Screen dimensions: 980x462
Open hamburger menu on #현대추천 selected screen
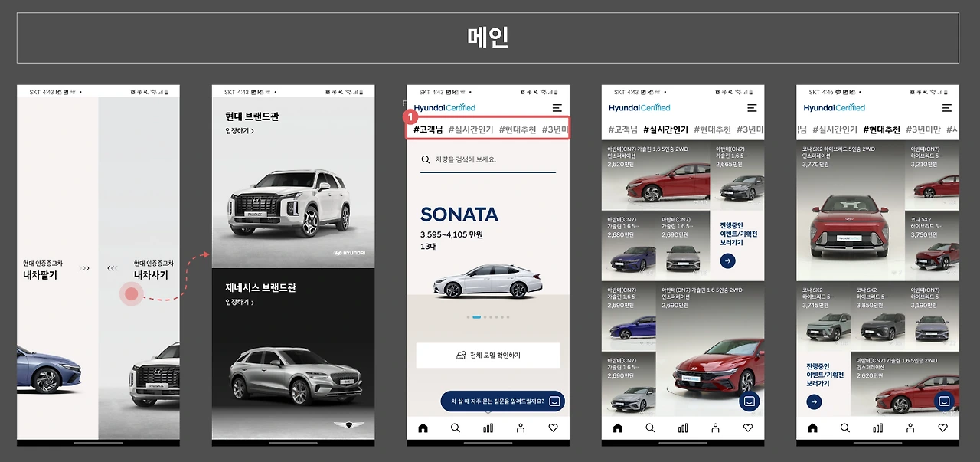(947, 108)
